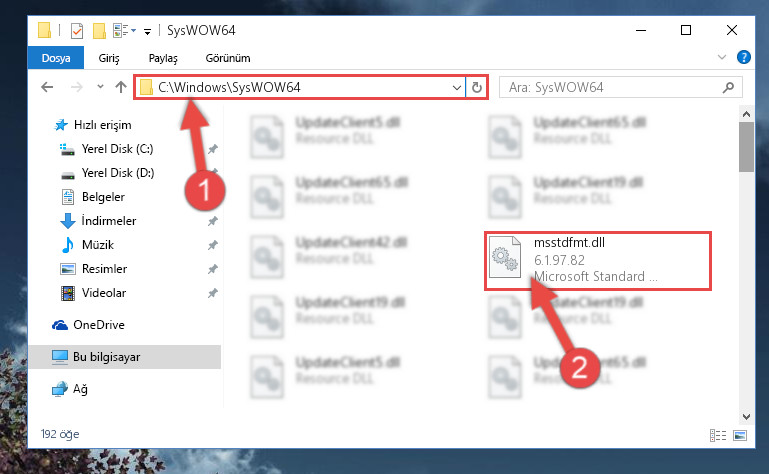
Task: Expand the address bar history dropdown
Action: pyautogui.click(x=457, y=87)
